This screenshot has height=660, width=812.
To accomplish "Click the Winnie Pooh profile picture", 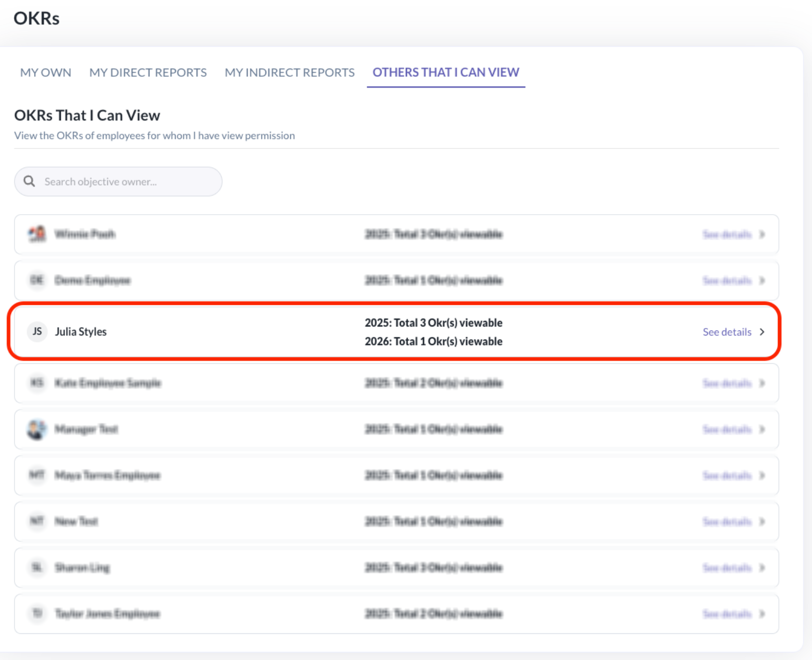I will 37,234.
